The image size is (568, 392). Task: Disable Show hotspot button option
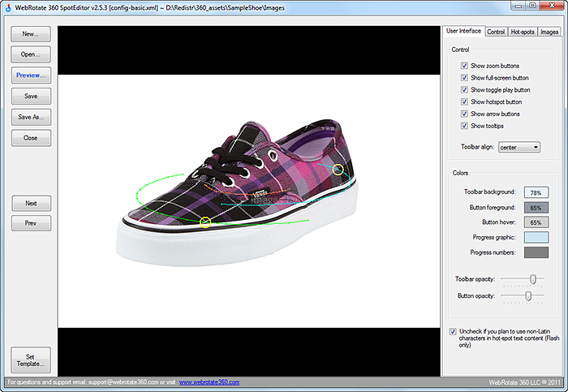tap(464, 101)
